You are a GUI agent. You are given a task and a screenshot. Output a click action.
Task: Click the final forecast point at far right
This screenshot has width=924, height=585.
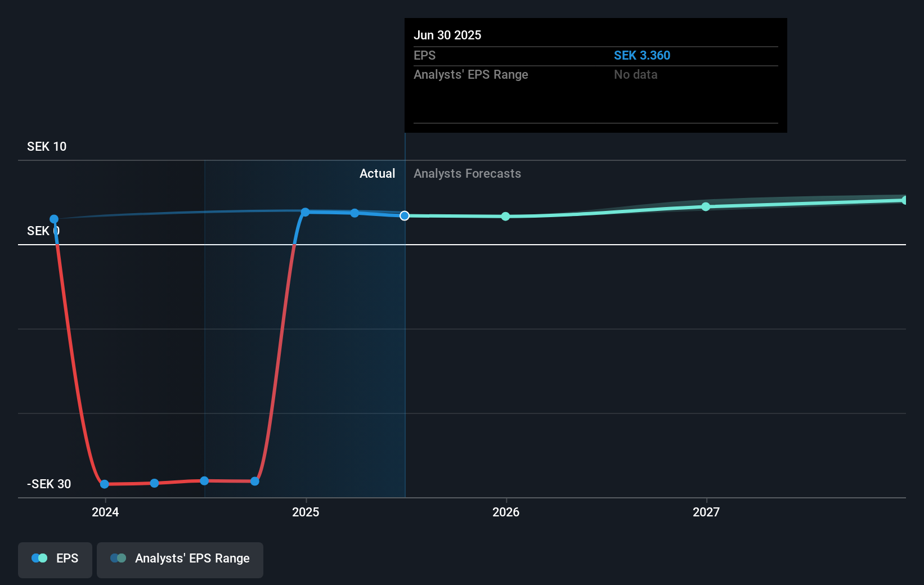pyautogui.click(x=904, y=200)
